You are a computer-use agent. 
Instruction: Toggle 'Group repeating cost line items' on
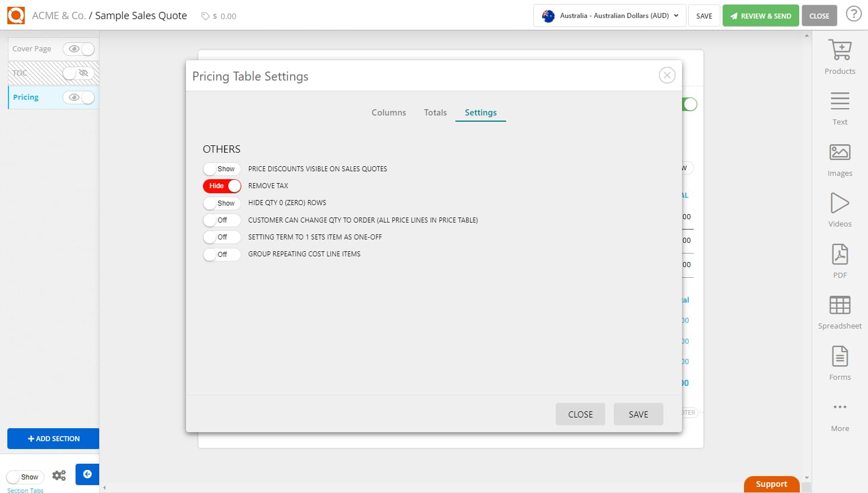[222, 254]
